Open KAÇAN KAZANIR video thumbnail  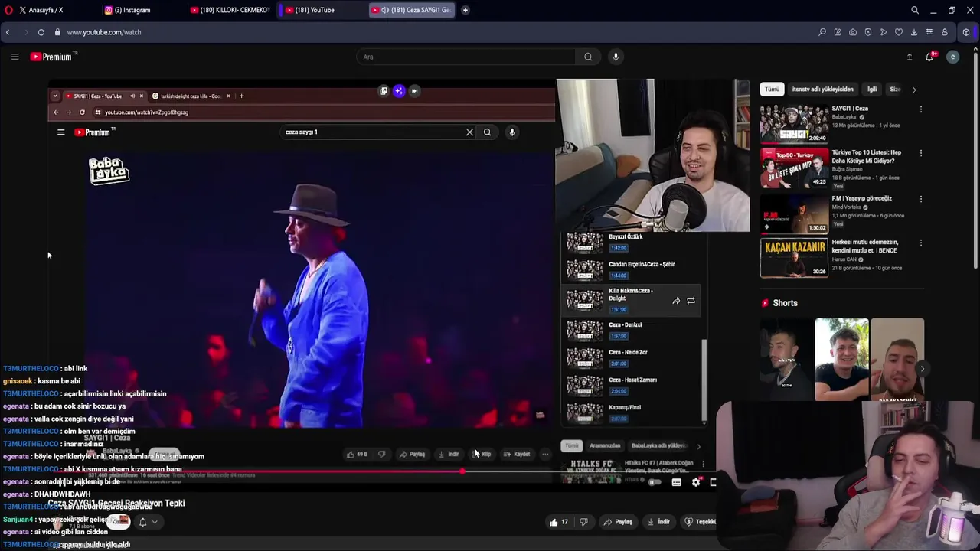pyautogui.click(x=794, y=257)
